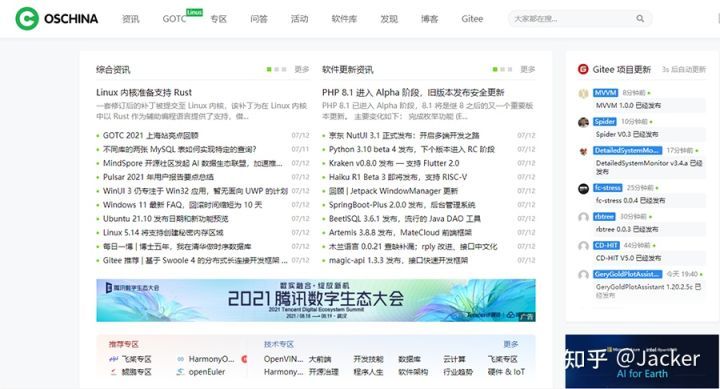Open headline Linux 内核准备支持 Rust
This screenshot has width=720, height=389.
tap(144, 92)
